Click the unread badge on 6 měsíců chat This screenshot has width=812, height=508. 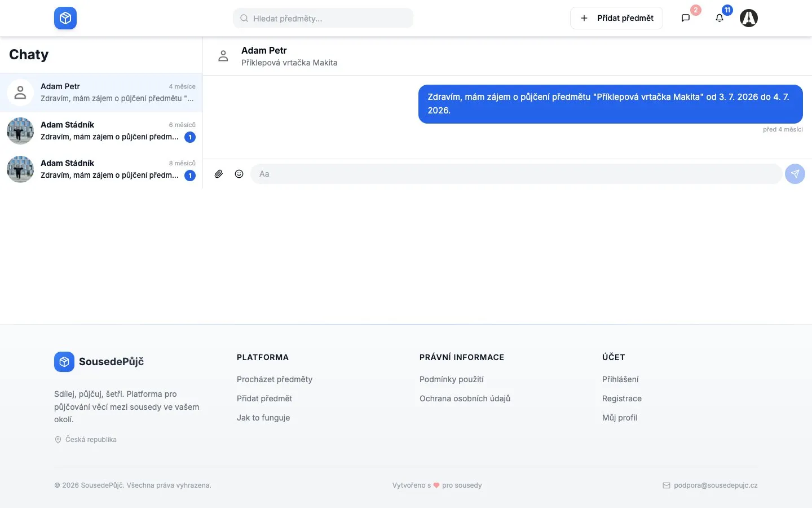[x=190, y=137]
